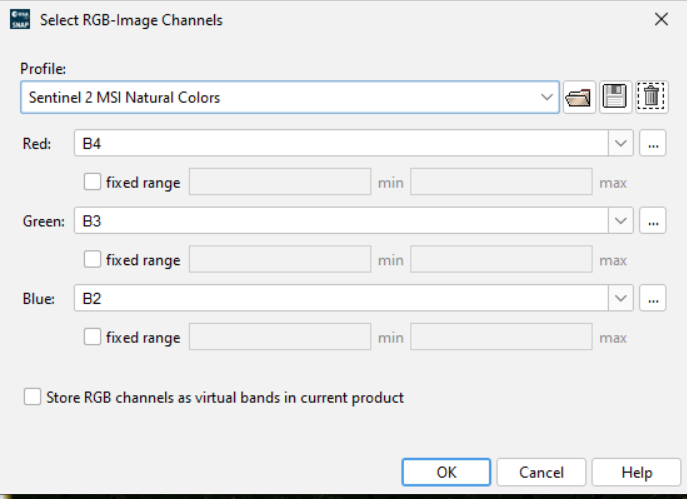Open expression editor for Green channel

coord(653,221)
